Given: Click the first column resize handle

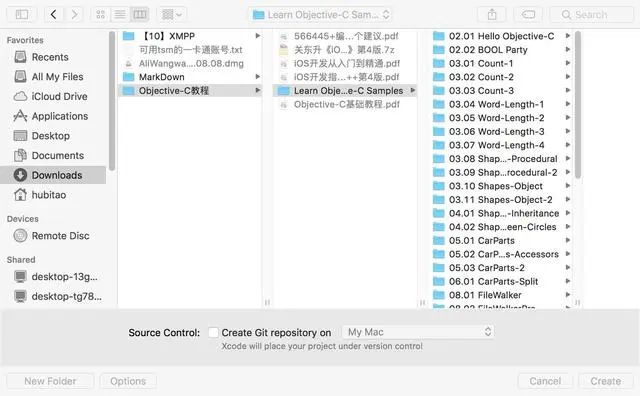Looking at the screenshot, I should point(267,303).
